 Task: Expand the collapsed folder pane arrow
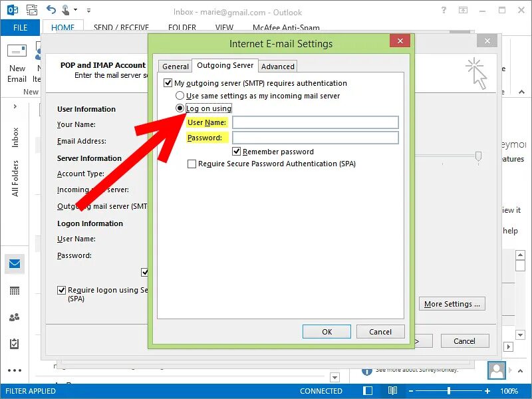coord(15,106)
